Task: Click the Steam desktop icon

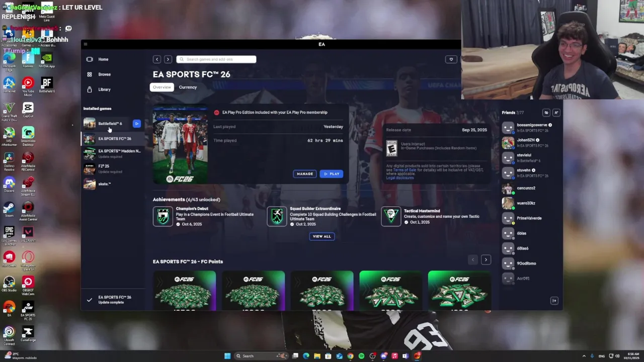Action: click(9, 210)
